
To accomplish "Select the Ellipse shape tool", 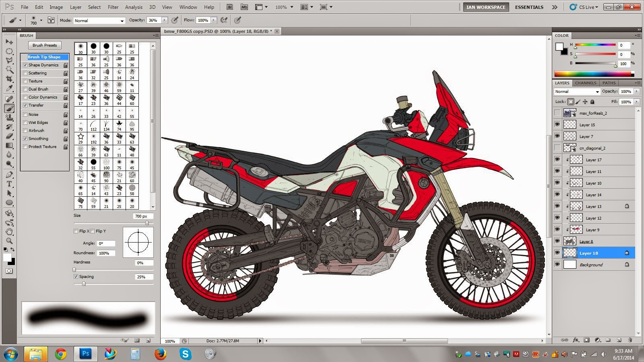I will click(x=9, y=202).
